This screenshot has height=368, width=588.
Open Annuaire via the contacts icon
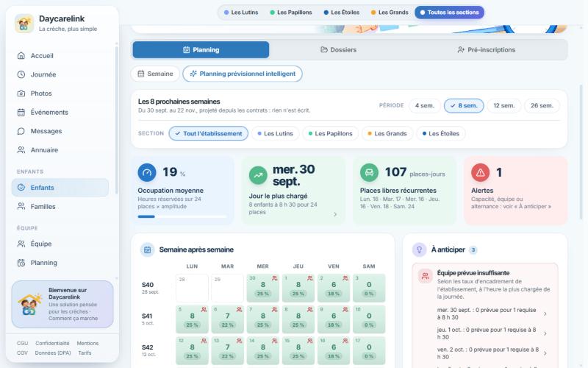pos(21,150)
